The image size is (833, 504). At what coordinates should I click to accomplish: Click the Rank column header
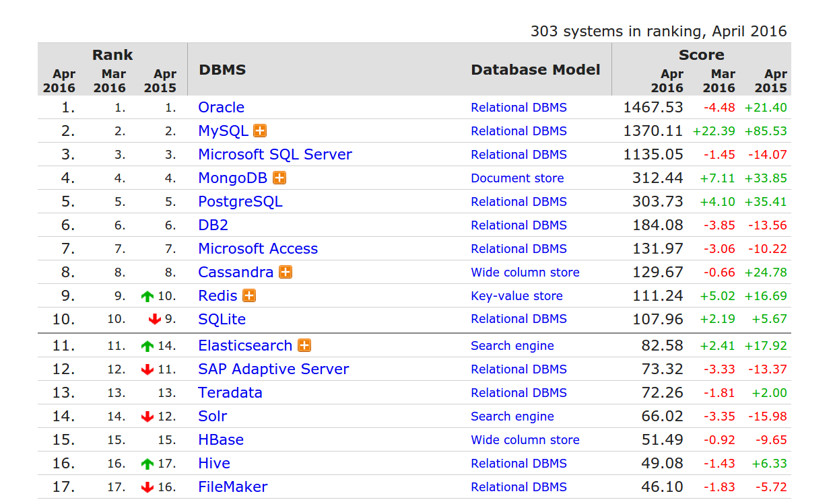pyautogui.click(x=112, y=55)
